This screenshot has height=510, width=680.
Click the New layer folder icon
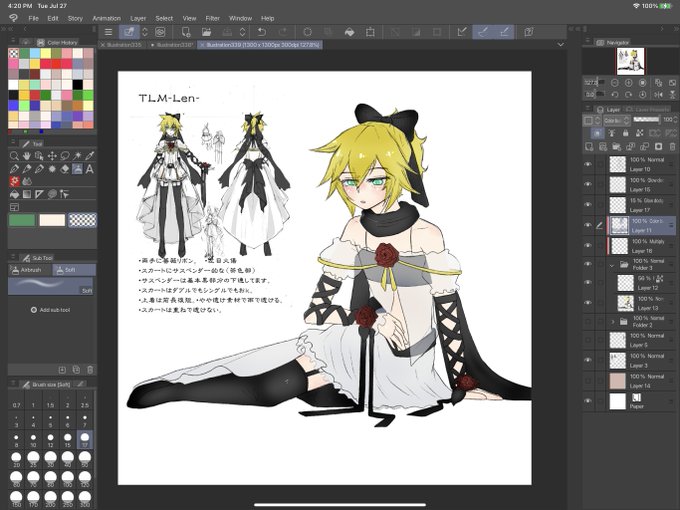[x=616, y=147]
